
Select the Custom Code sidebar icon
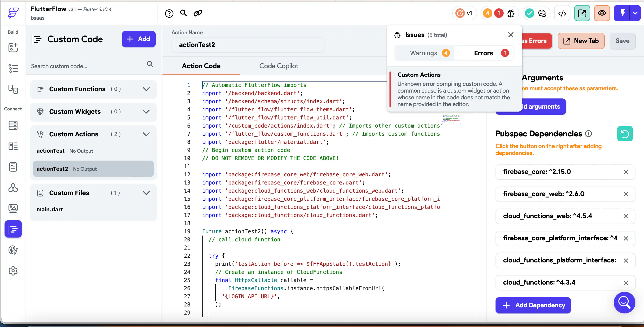click(13, 229)
